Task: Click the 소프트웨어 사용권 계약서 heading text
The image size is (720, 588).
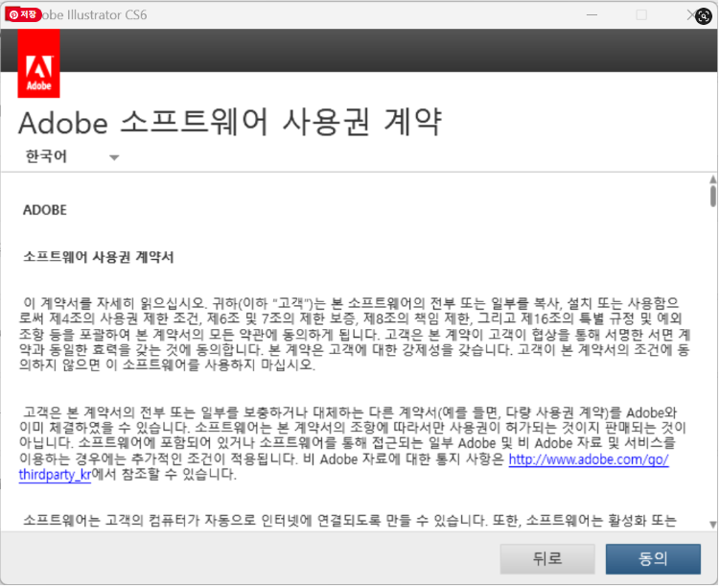Action: [99, 257]
